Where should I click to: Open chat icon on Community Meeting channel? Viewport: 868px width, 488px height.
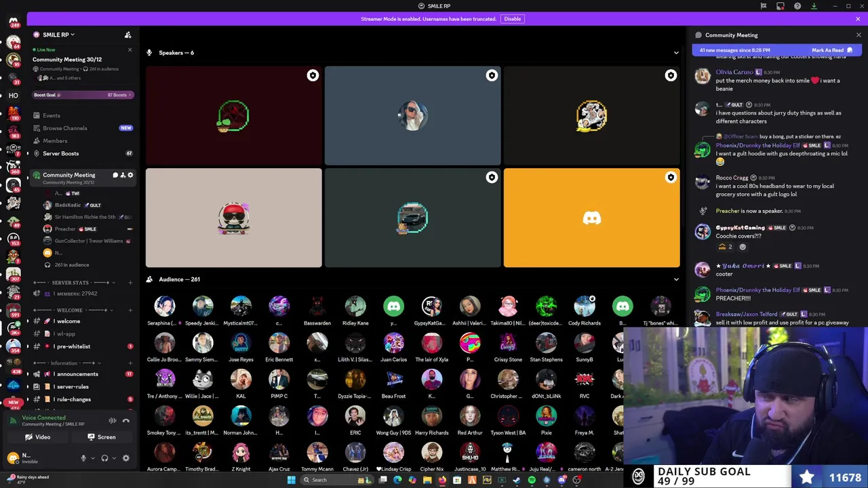115,175
